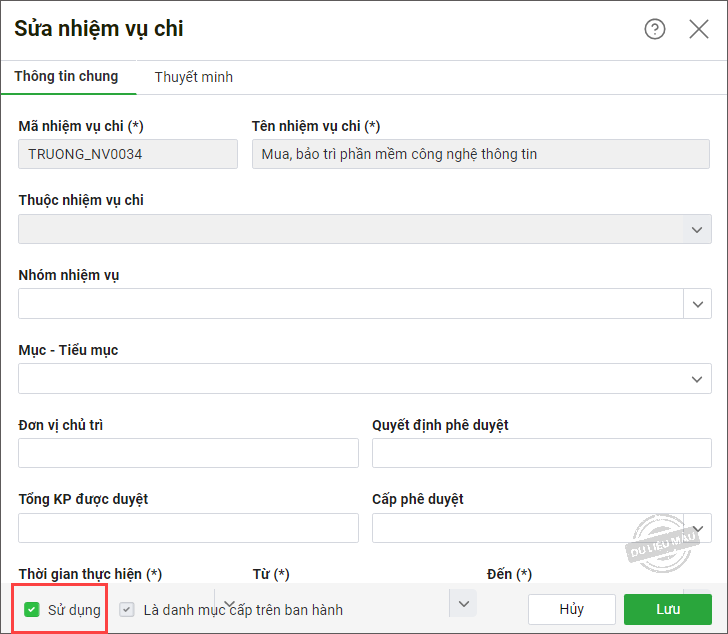The height and width of the screenshot is (634, 728).
Task: Select the Thông tin chung tab
Action: point(66,76)
